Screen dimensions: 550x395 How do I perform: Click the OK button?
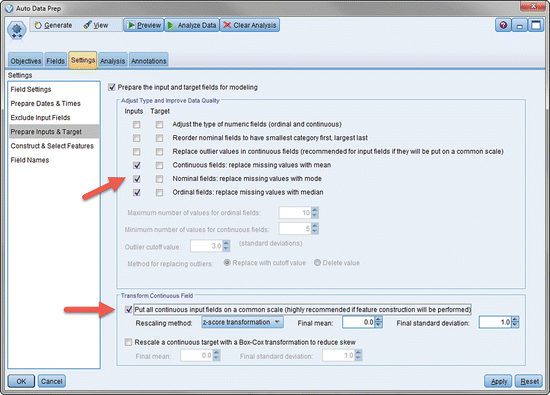coord(21,381)
